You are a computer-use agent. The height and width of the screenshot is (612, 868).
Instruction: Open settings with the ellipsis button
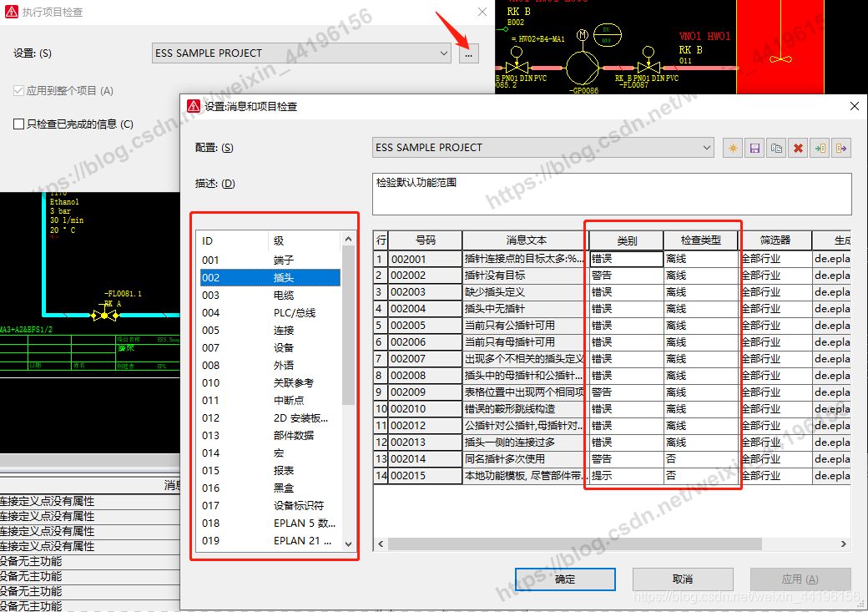coord(468,53)
